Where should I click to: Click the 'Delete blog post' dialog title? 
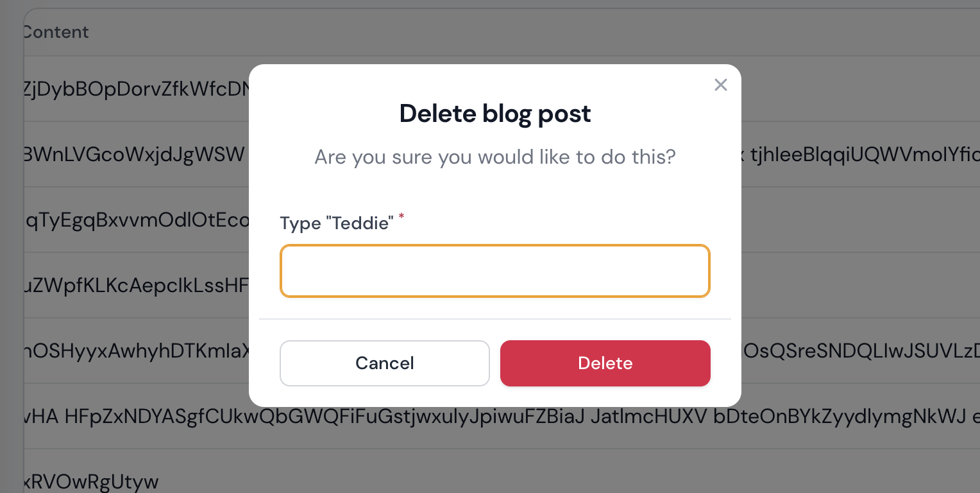[494, 114]
